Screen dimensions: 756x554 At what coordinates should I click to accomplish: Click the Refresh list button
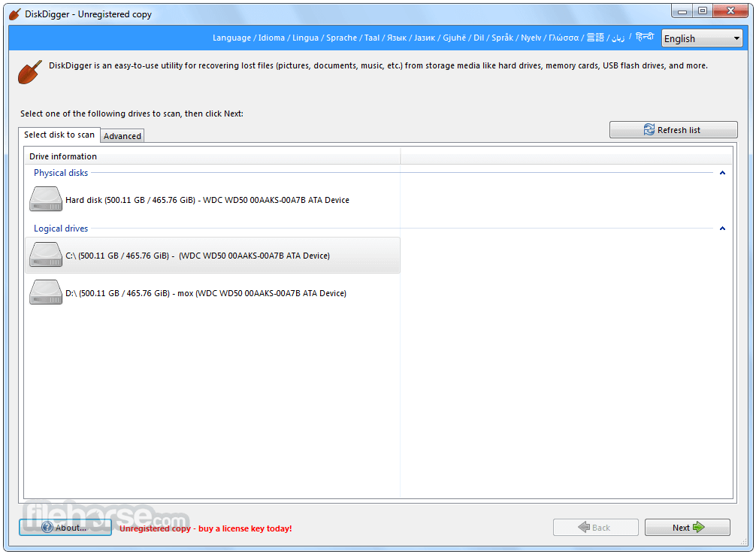point(673,130)
